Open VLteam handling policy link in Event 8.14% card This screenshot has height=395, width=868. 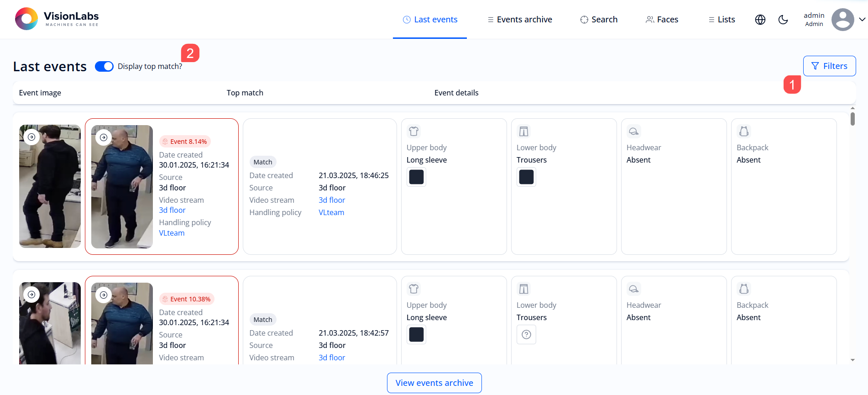click(172, 233)
